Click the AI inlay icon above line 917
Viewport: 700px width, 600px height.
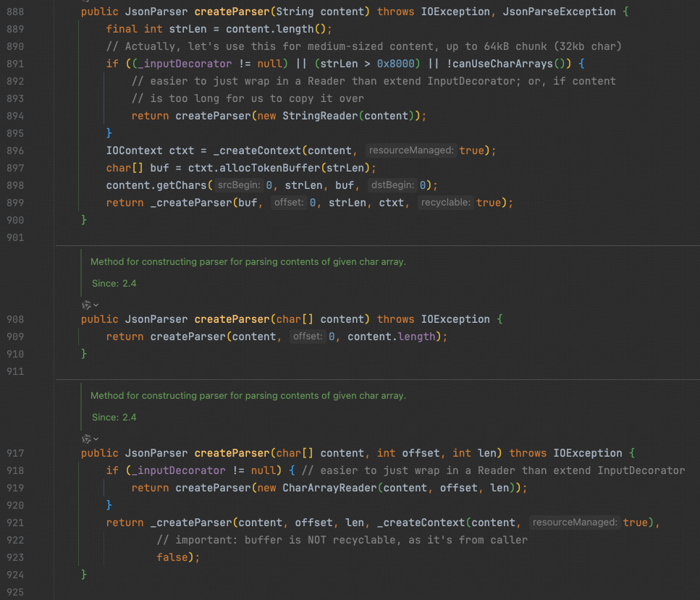(86, 439)
